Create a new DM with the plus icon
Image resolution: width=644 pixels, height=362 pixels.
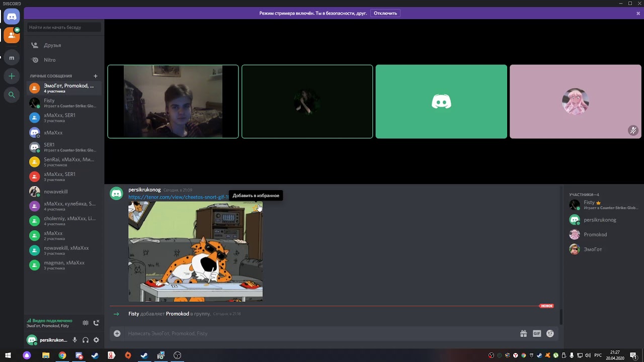click(96, 76)
